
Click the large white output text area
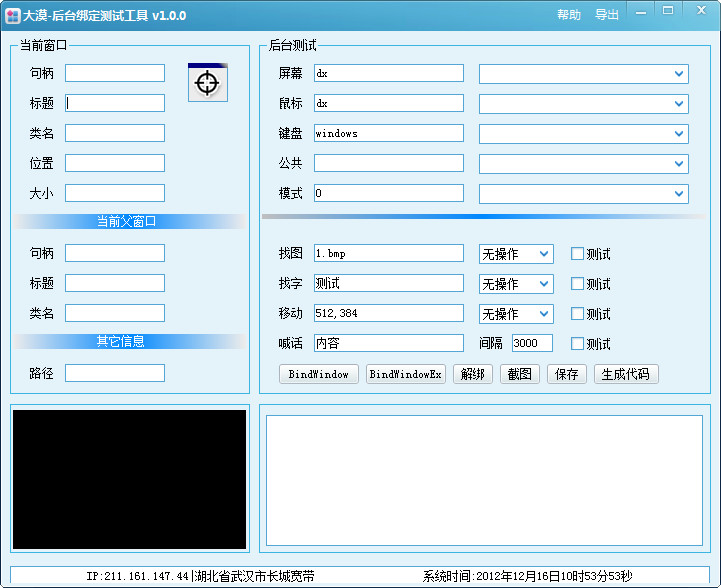coord(484,480)
